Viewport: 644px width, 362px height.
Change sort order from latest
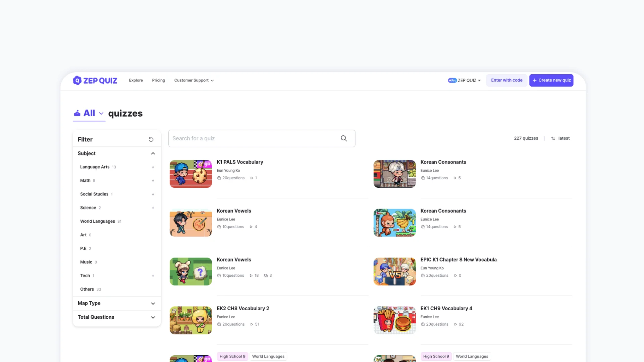click(560, 138)
